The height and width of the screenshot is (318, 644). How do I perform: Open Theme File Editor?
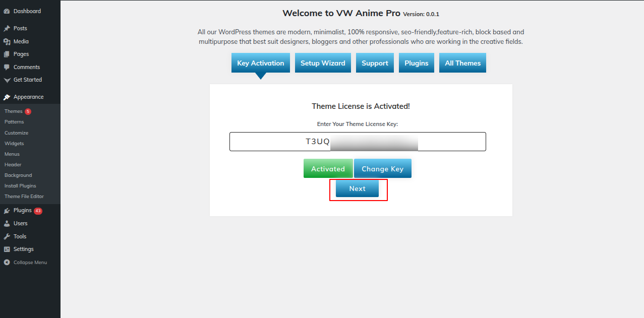coord(24,197)
